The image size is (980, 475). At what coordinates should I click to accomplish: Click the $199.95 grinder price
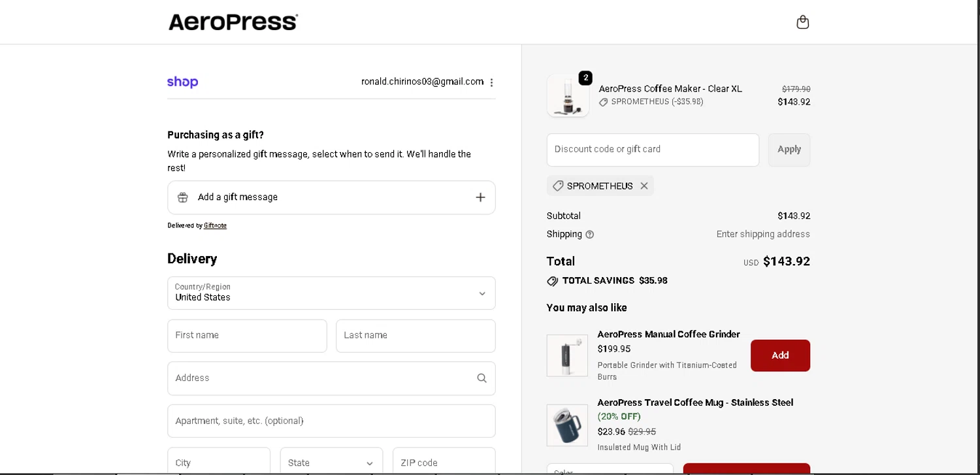613,349
